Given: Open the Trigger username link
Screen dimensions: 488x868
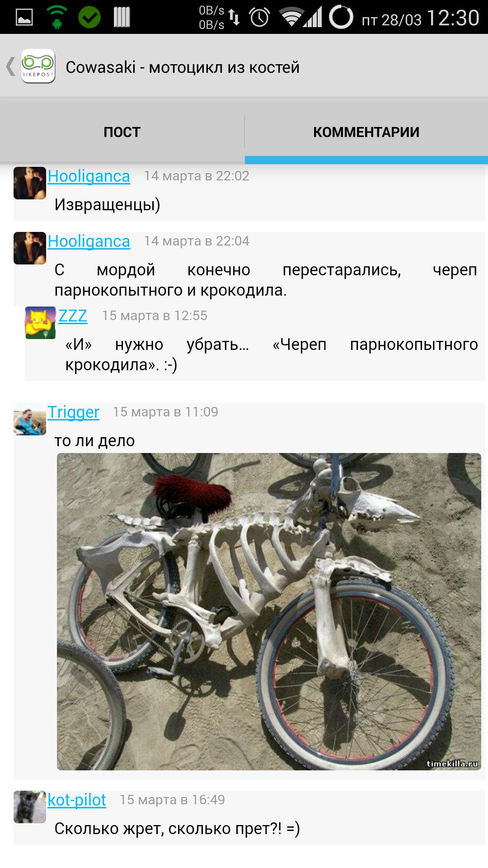Looking at the screenshot, I should pos(74,412).
